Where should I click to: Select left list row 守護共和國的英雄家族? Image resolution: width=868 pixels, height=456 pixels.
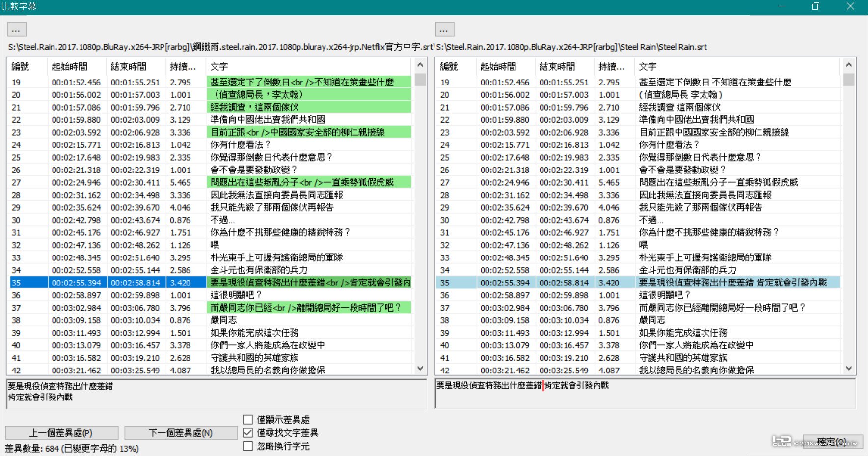click(210, 358)
